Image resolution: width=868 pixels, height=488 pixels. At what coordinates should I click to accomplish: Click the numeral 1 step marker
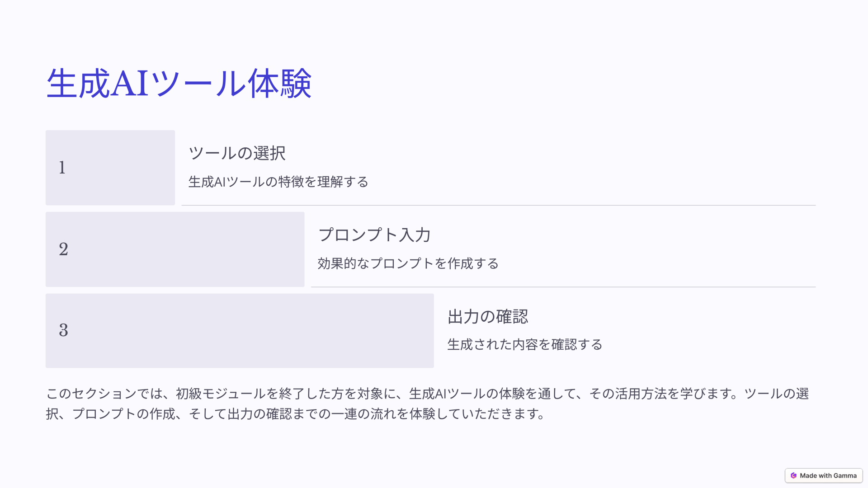click(x=62, y=168)
